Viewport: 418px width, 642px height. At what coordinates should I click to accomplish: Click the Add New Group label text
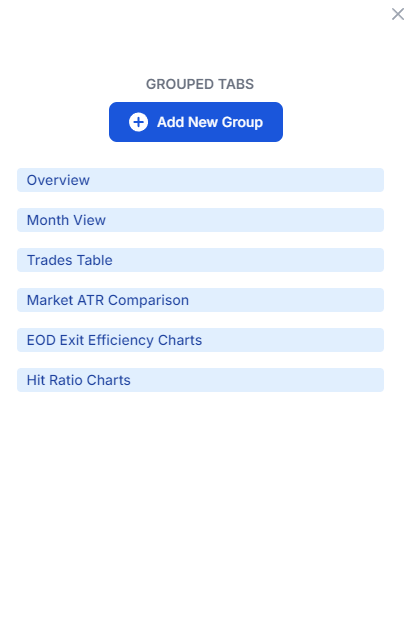(x=210, y=122)
